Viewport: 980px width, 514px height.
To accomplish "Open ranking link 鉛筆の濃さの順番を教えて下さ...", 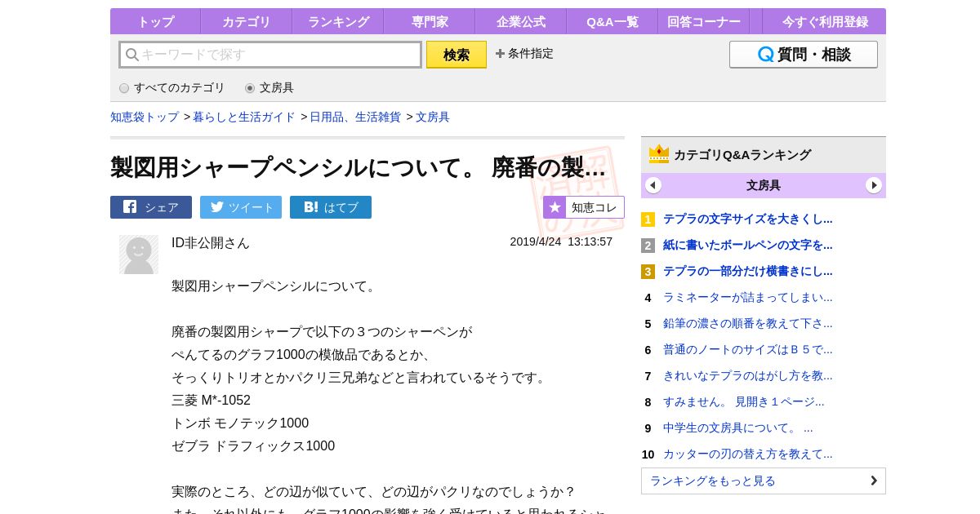I will [748, 323].
